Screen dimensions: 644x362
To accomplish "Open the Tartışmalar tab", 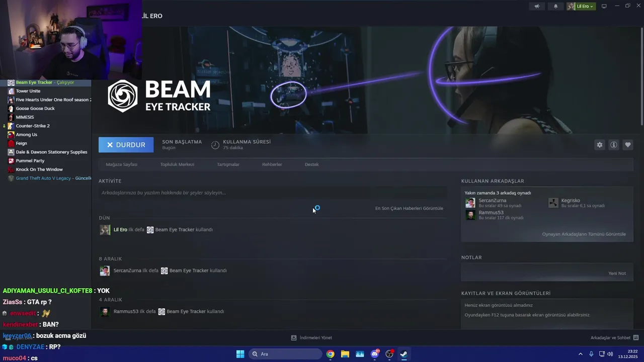I will click(228, 164).
